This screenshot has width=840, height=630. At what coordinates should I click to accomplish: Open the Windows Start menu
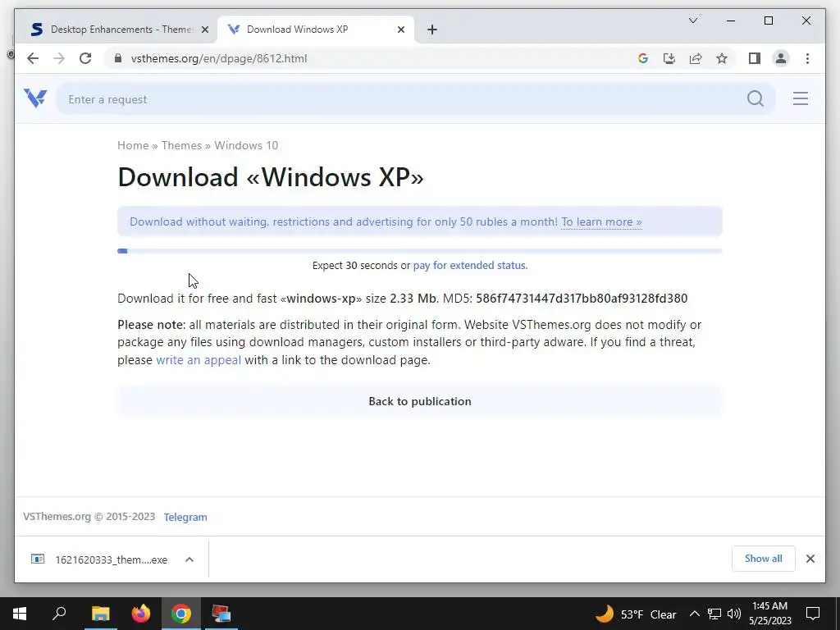click(20, 614)
